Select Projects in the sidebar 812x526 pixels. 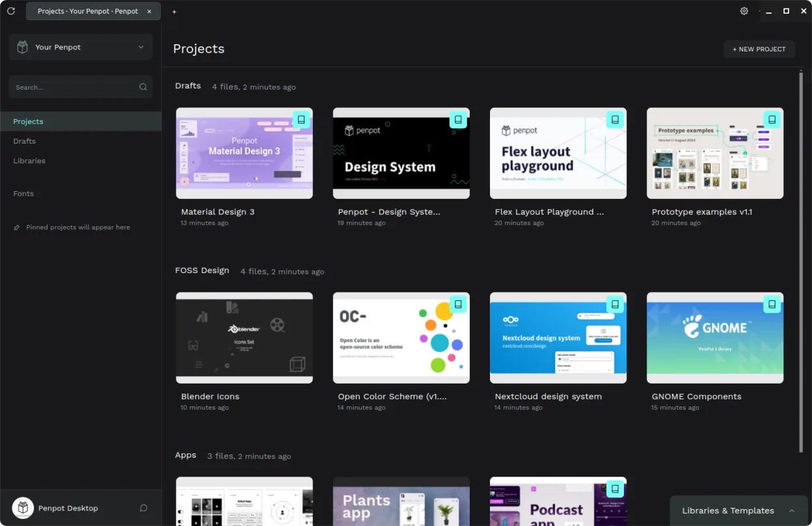pyautogui.click(x=81, y=122)
